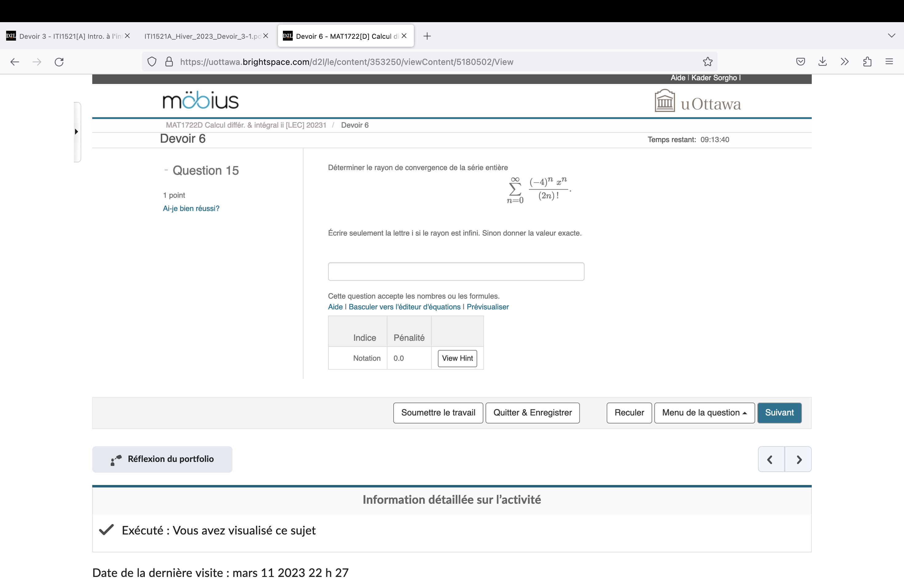Open the Menu de la question dropdown
Screen dimensions: 904x588
(704, 413)
